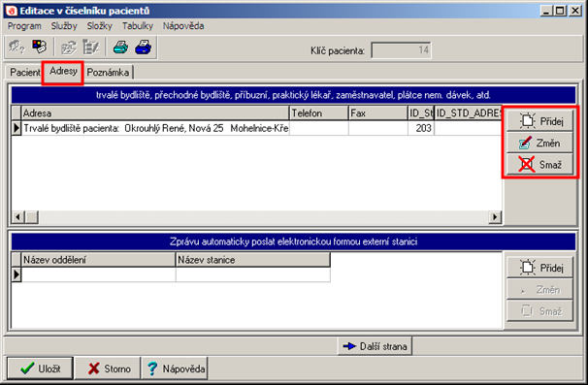This screenshot has height=385, width=588.
Task: Click the disabled Změň button in station section
Action: [x=540, y=289]
